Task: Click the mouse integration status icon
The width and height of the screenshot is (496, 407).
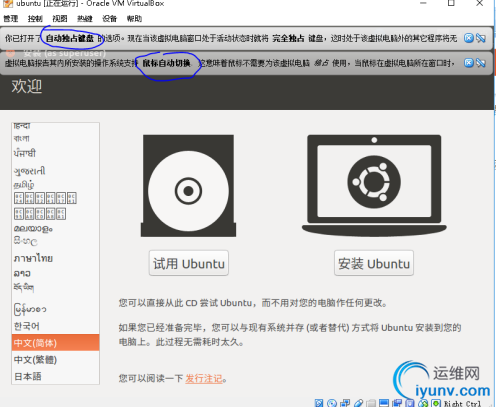Action: point(423,403)
